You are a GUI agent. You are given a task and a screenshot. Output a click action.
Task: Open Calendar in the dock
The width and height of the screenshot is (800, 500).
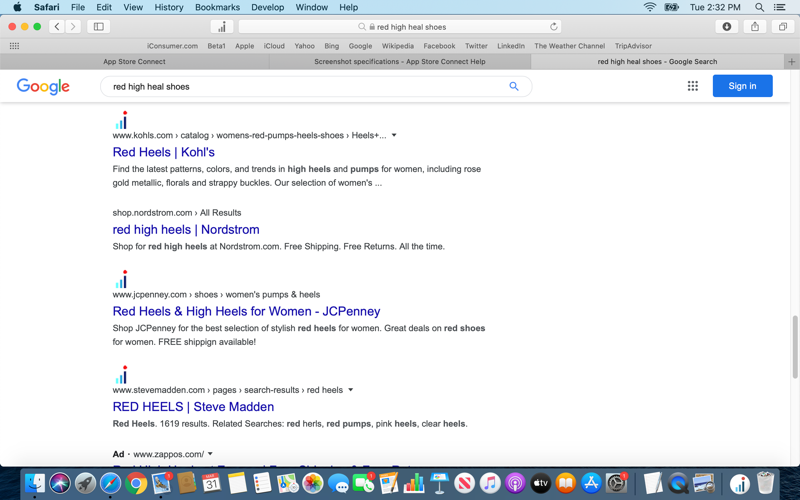(211, 483)
